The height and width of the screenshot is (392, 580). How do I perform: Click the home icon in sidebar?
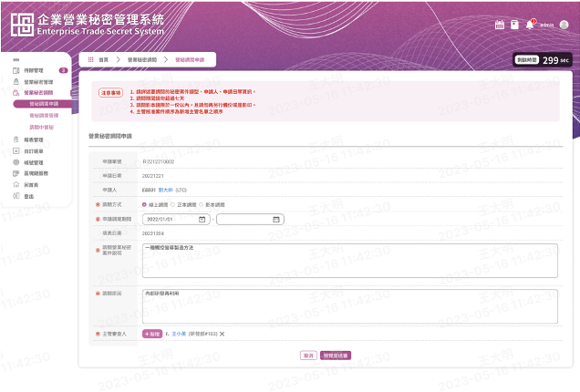[16, 184]
